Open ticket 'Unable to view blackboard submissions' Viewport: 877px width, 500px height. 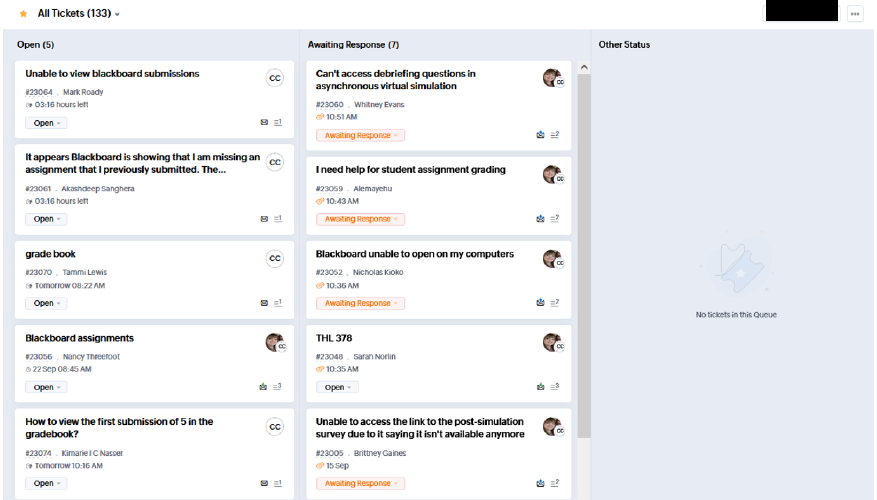[x=112, y=74]
